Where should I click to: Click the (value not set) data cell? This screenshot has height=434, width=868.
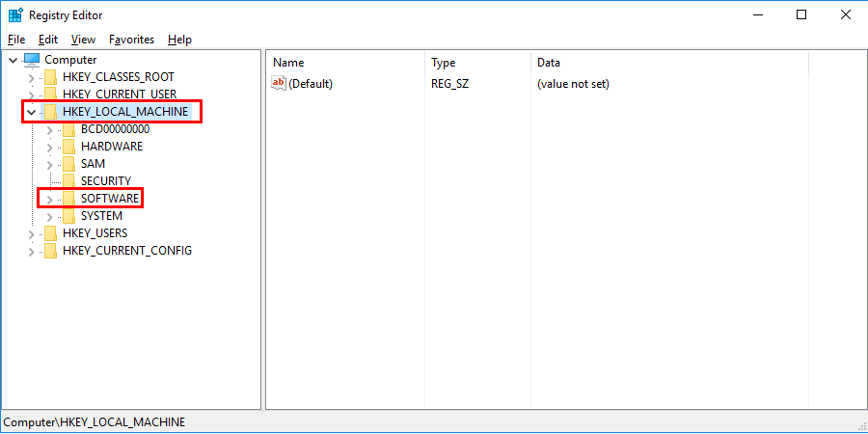click(573, 84)
